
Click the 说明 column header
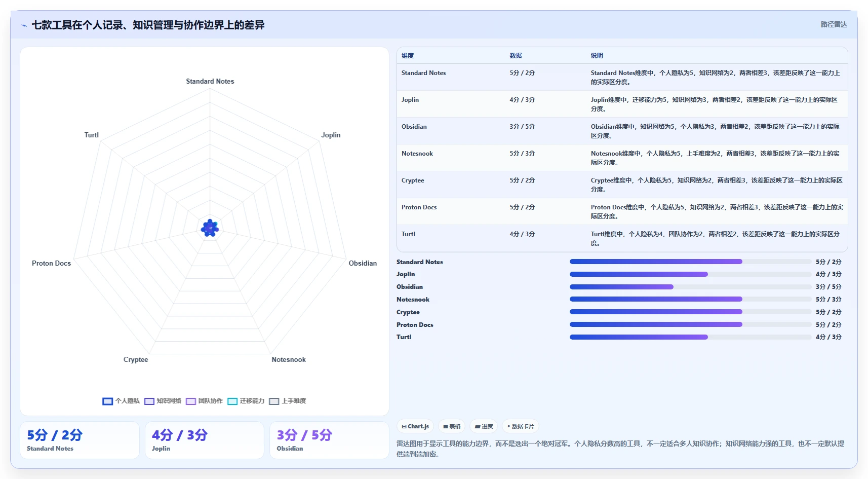pyautogui.click(x=597, y=56)
